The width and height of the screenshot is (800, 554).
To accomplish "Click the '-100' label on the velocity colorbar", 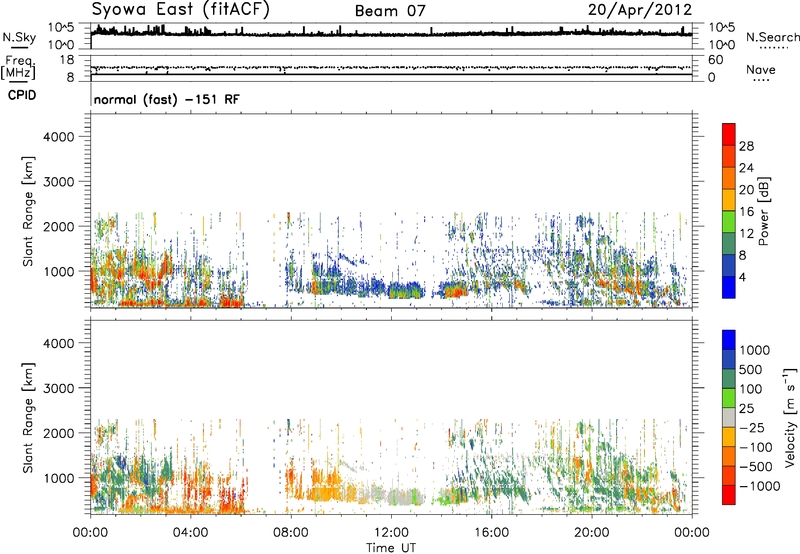I will click(756, 447).
